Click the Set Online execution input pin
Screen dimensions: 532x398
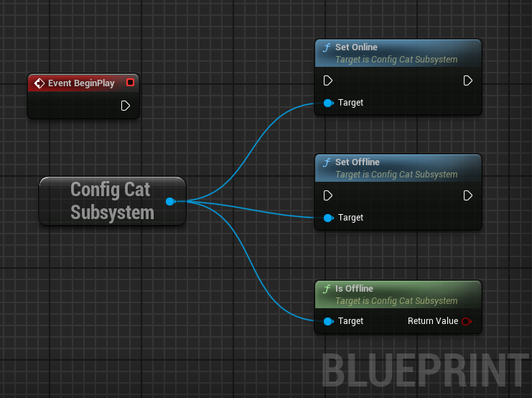click(328, 81)
